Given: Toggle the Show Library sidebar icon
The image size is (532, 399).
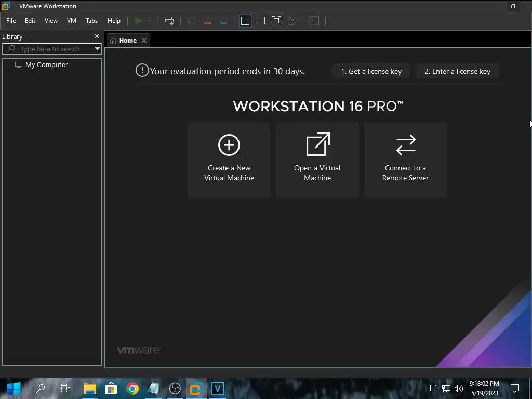Looking at the screenshot, I should (x=245, y=21).
